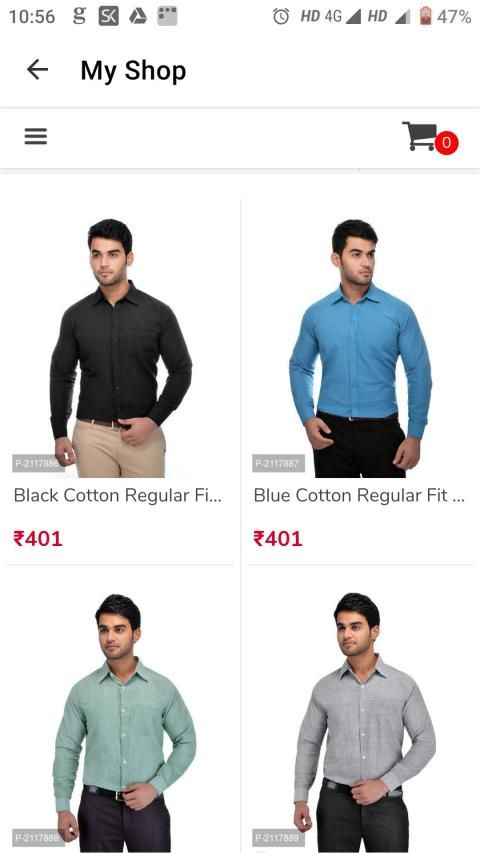Open the hamburger menu
Image resolution: width=480 pixels, height=853 pixels.
36,136
